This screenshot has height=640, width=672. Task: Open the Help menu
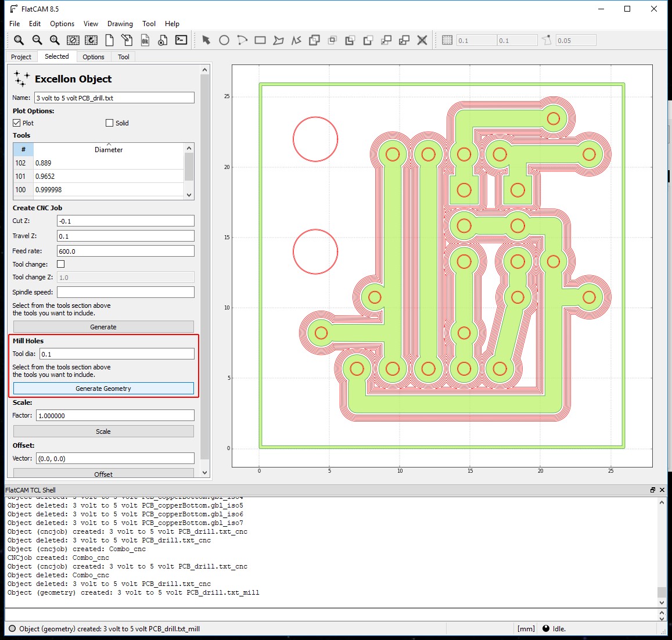(172, 24)
